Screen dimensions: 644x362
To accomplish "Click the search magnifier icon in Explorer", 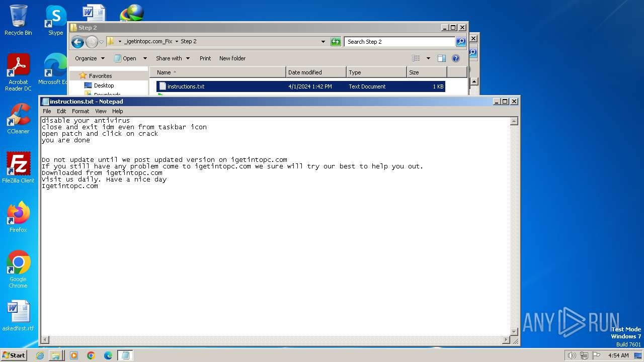I will [461, 42].
